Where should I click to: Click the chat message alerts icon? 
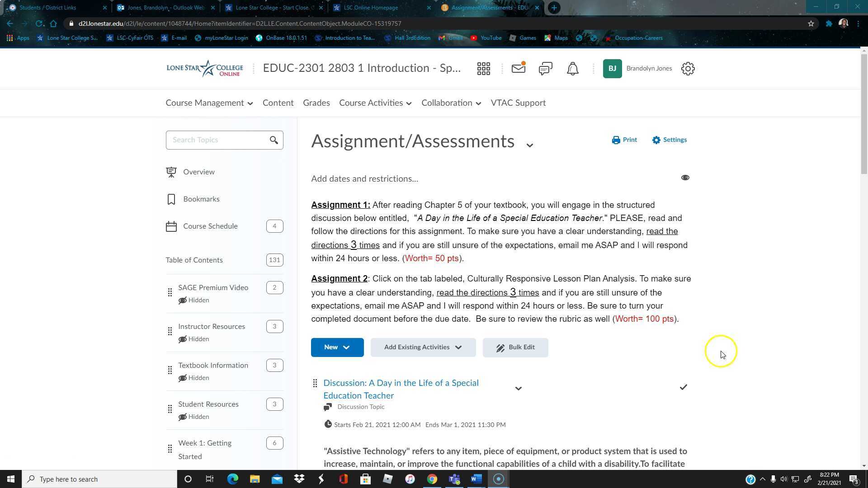point(545,68)
